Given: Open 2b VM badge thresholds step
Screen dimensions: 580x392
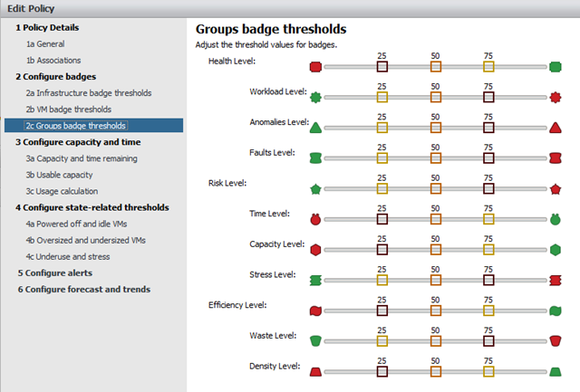Looking at the screenshot, I should [x=71, y=109].
